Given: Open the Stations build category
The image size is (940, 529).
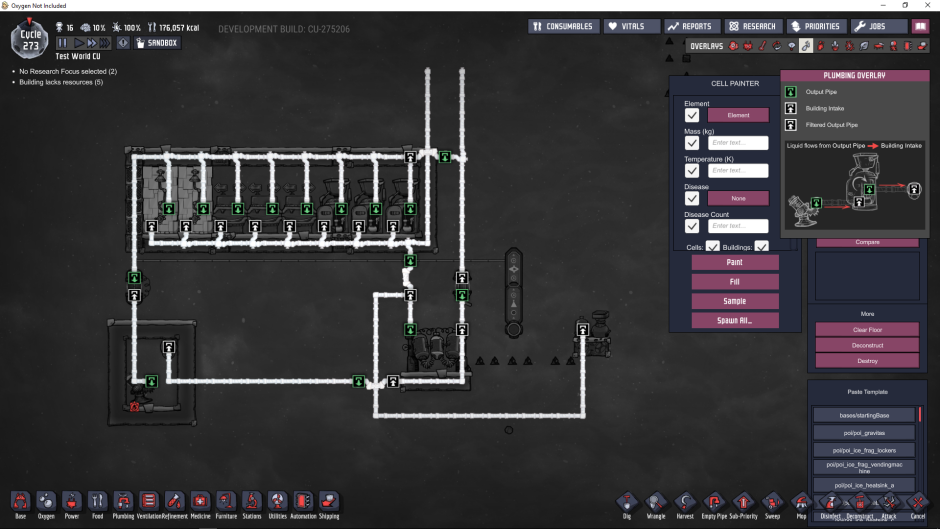Looking at the screenshot, I should (x=252, y=505).
